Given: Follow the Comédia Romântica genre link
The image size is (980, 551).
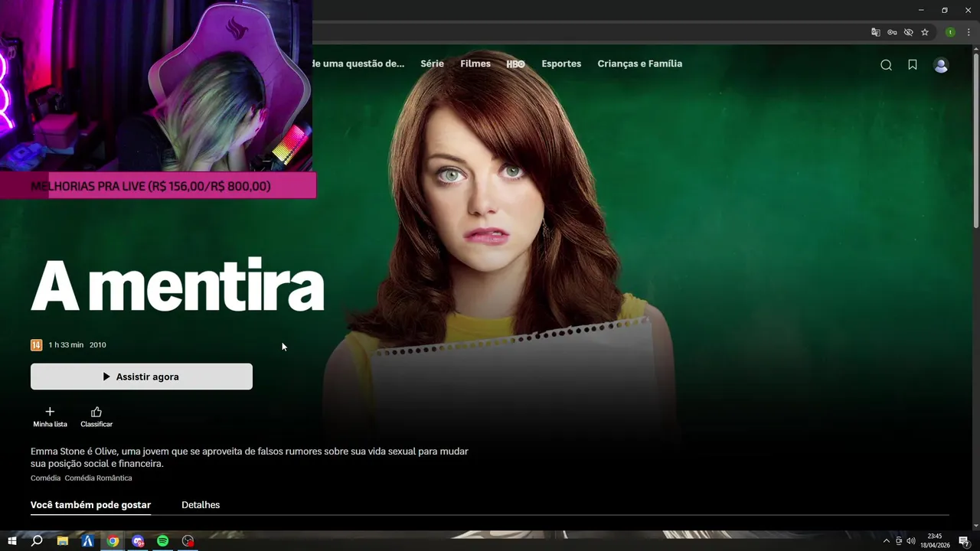Looking at the screenshot, I should (x=98, y=478).
